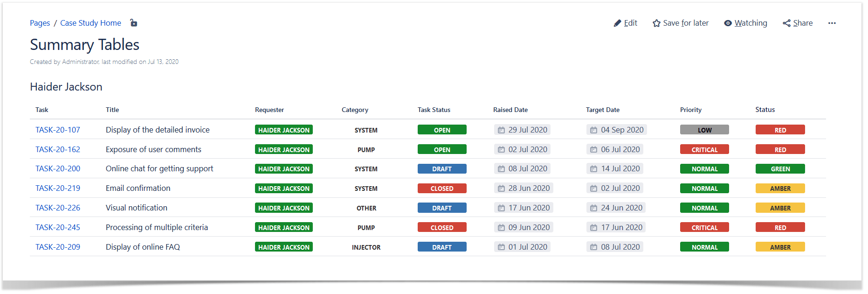Screen dimensions: 868x294
Task: Click the calendar icon beside 24 Jun 2020
Action: (593, 208)
